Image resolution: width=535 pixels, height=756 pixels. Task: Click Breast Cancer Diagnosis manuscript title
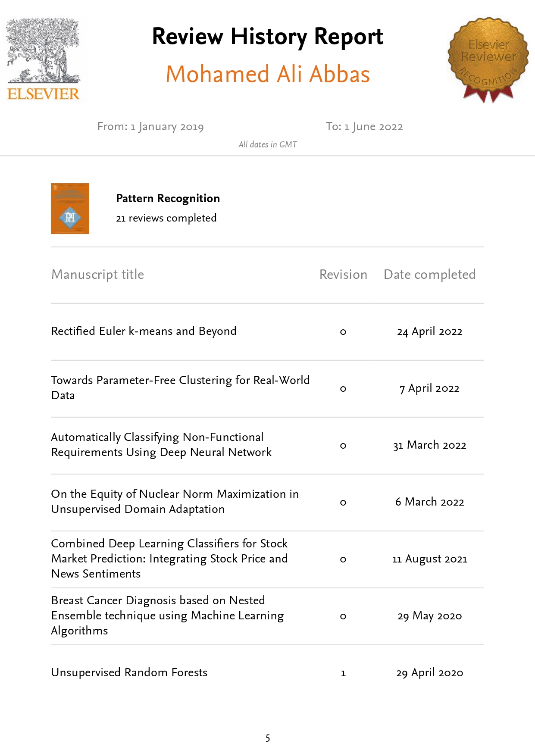(x=167, y=615)
